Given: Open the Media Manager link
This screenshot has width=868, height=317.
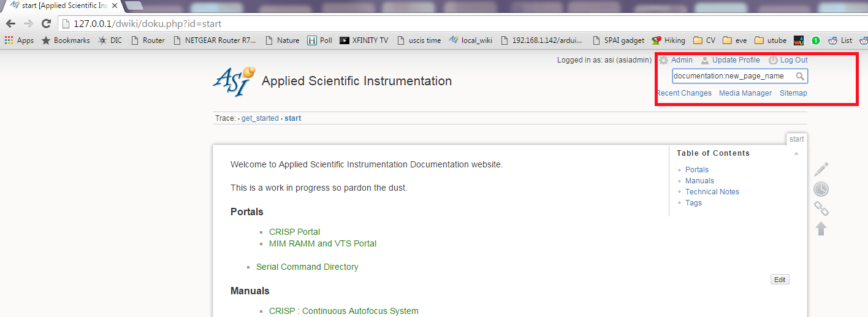Looking at the screenshot, I should tap(745, 93).
